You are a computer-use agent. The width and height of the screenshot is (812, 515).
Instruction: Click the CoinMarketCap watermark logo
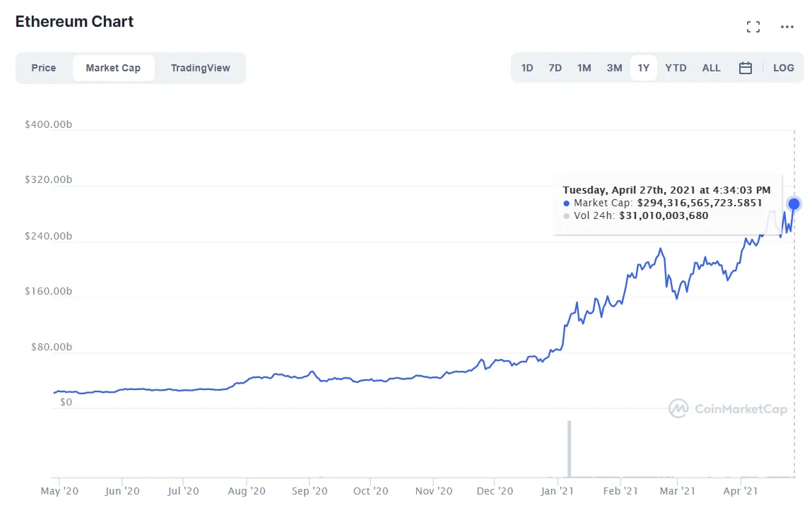(x=727, y=408)
